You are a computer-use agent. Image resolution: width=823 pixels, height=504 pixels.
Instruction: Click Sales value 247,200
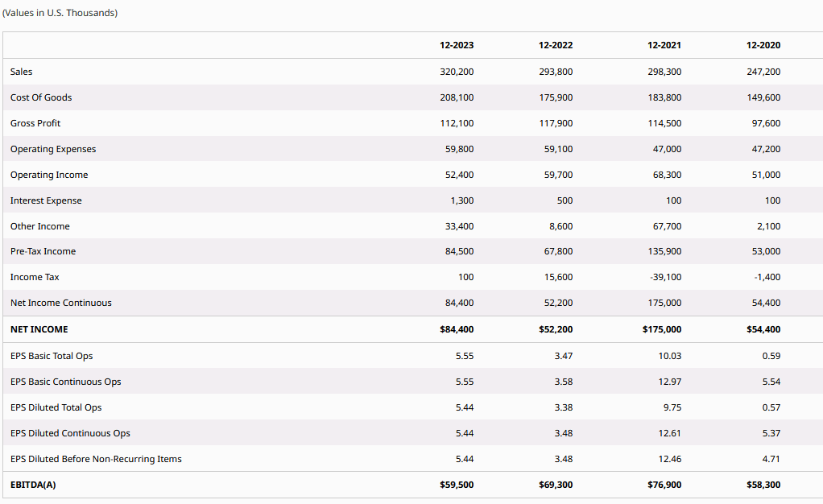point(763,72)
